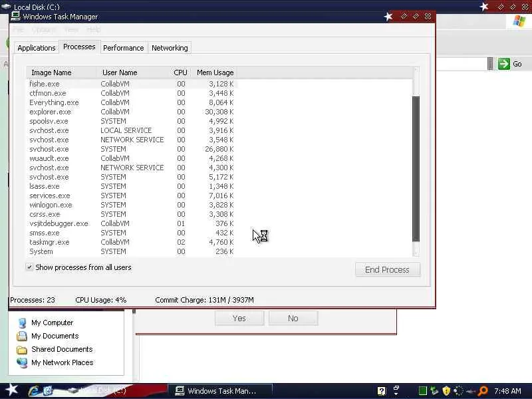Select the vsjitdebugger.exe process

[132, 223]
